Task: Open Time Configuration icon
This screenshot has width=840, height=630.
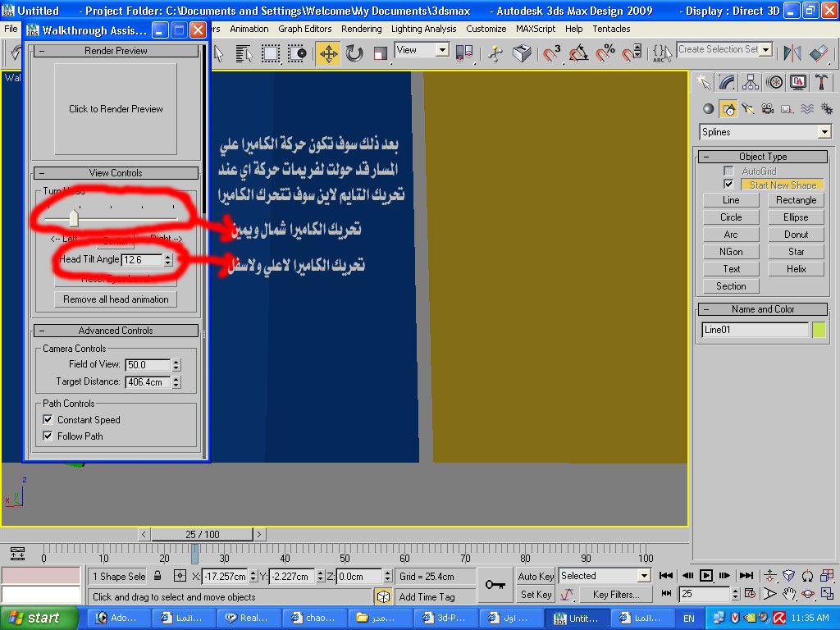Action: coord(750,594)
